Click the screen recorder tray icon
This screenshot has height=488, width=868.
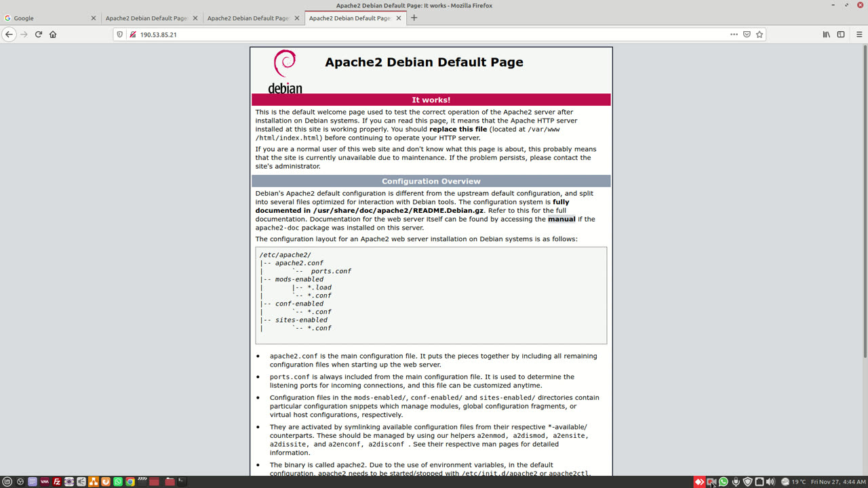711,482
